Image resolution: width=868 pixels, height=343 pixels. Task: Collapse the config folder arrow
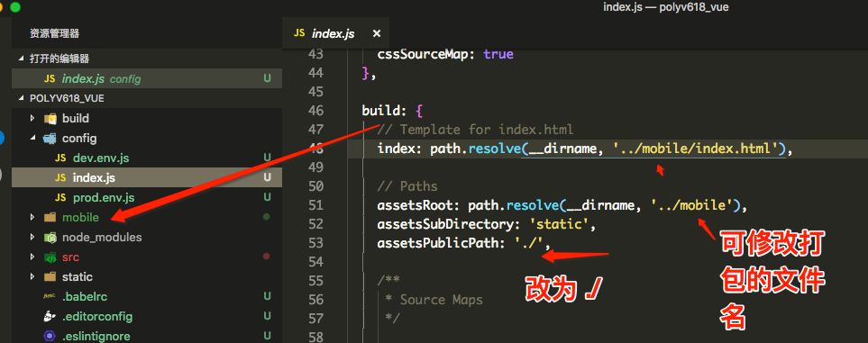coord(32,139)
